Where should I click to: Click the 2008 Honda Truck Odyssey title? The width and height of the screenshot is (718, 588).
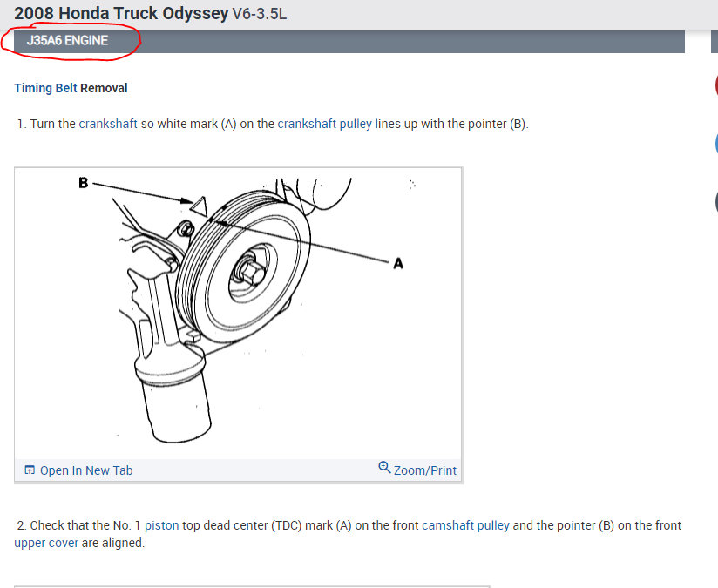(x=121, y=14)
